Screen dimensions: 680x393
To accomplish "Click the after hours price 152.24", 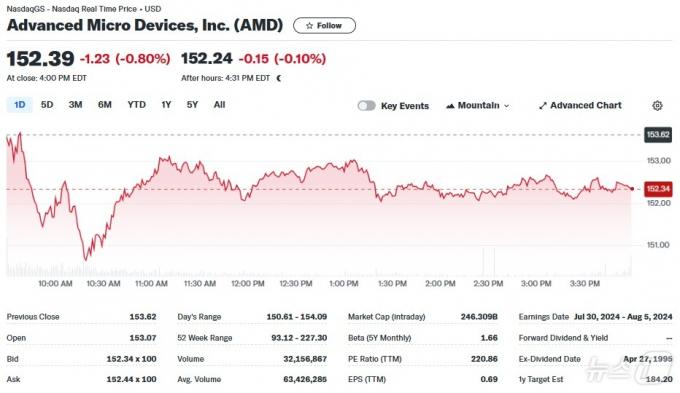I will (x=207, y=59).
